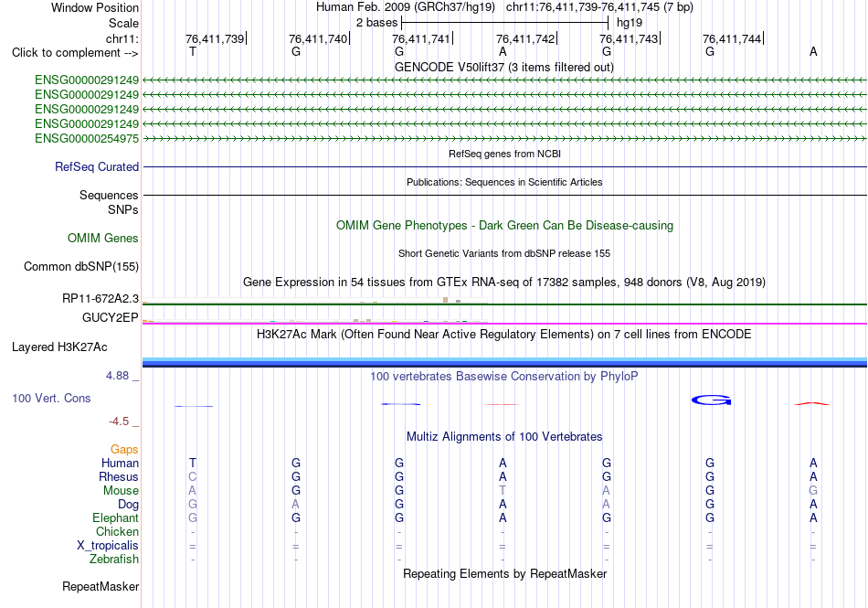Click the 'Human Feb. 2009 (GRCh37/hg19)' heading
Viewport: 868px width, 608px height.
point(407,7)
